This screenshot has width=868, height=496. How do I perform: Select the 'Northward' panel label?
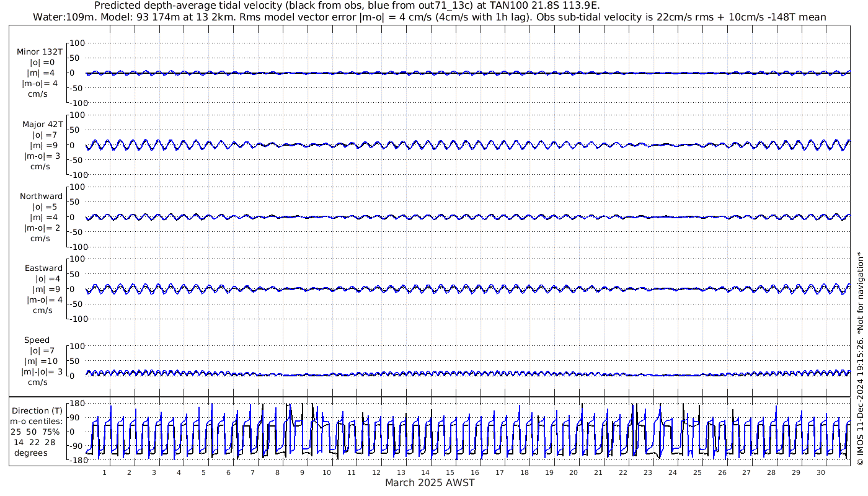point(42,197)
